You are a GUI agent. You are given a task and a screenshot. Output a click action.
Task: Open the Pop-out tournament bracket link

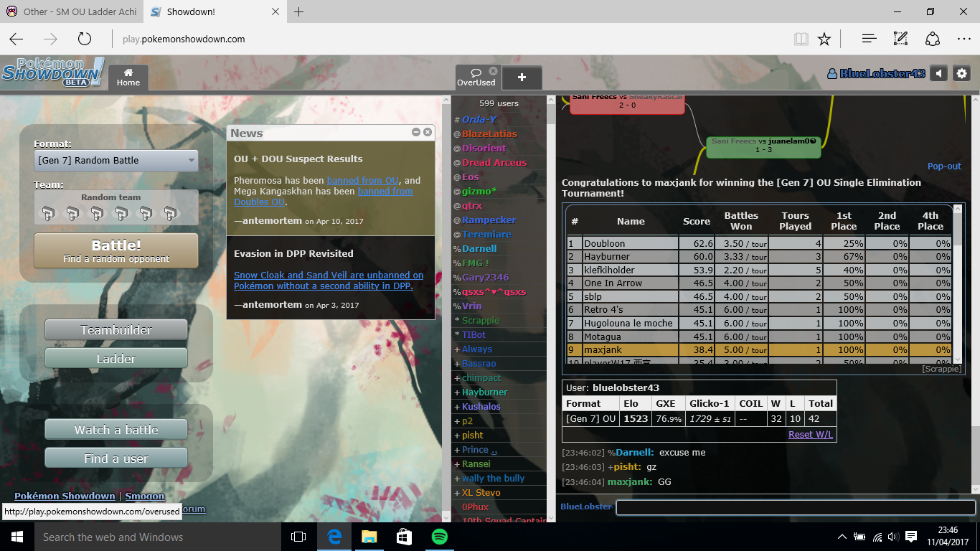[x=944, y=166]
